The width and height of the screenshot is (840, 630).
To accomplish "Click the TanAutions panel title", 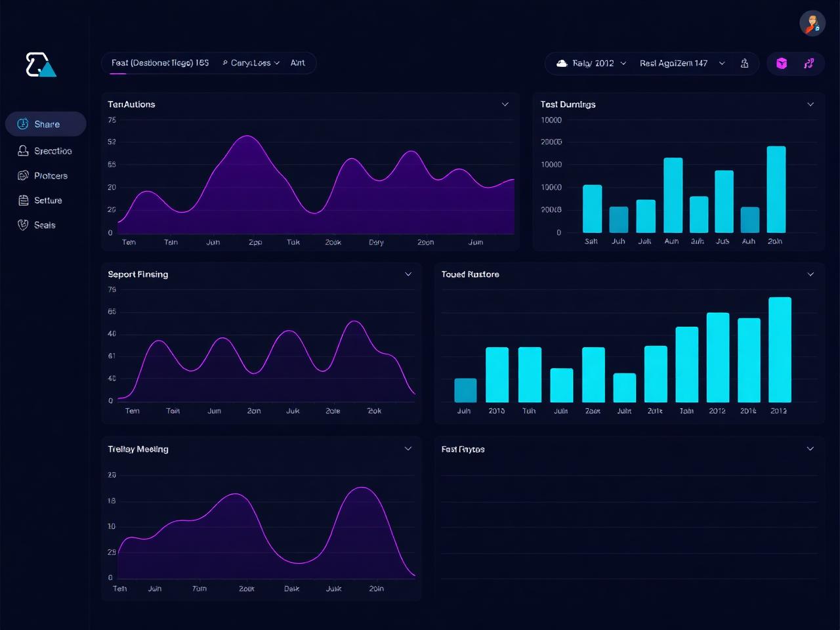I will pyautogui.click(x=131, y=104).
